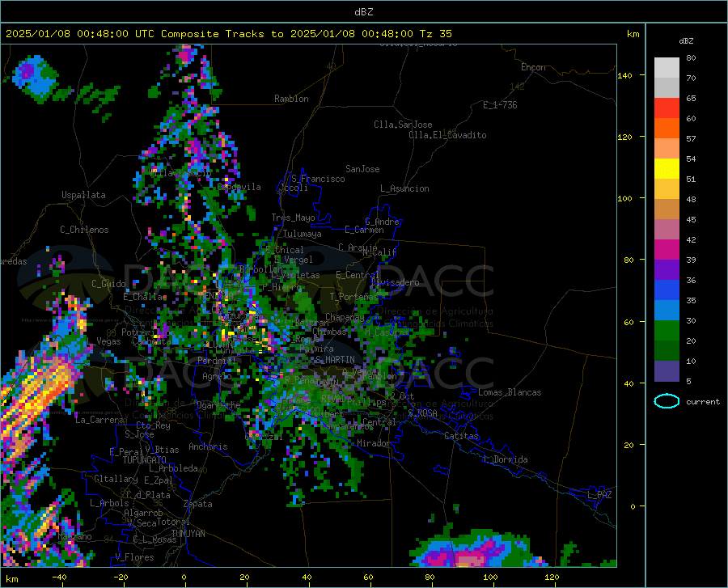The width and height of the screenshot is (728, 588).
Task: Click the Encon map label
Action: pos(533,67)
